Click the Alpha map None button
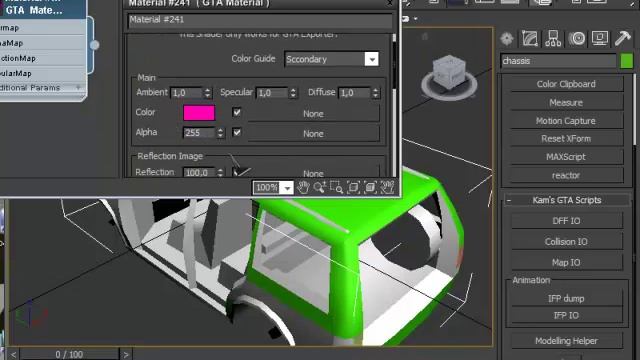640x360 pixels. (313, 133)
